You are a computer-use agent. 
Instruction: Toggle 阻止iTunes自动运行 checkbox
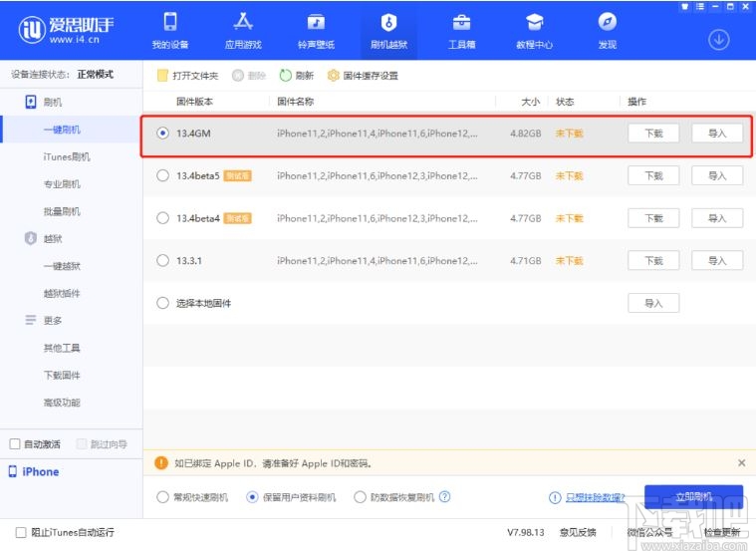click(21, 532)
